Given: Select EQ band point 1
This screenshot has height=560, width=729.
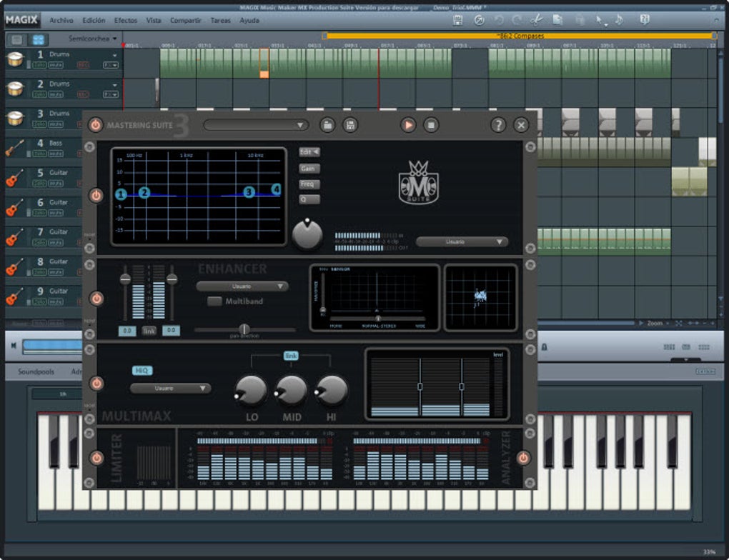Looking at the screenshot, I should (x=121, y=194).
